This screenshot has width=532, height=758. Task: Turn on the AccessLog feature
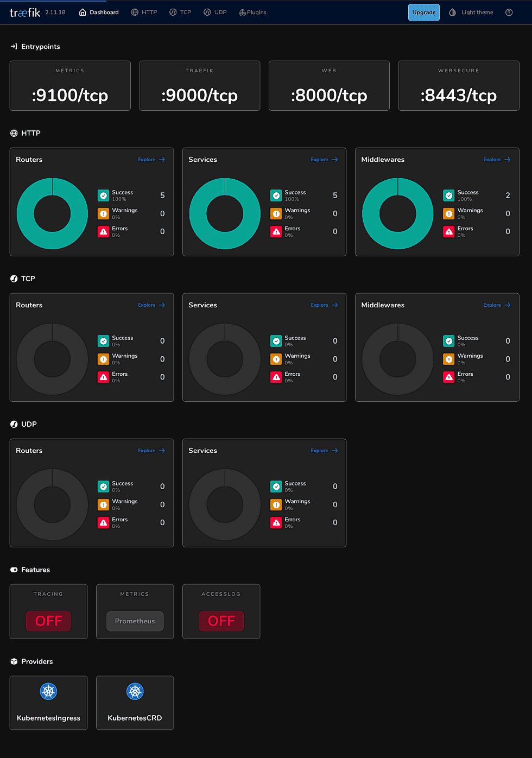click(221, 621)
